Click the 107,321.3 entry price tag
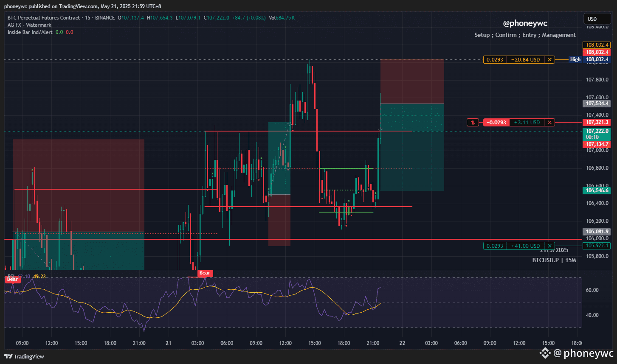 (597, 122)
